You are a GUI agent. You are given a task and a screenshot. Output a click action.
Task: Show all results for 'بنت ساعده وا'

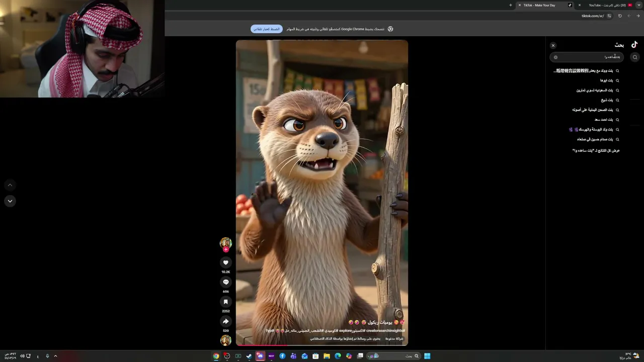click(596, 150)
